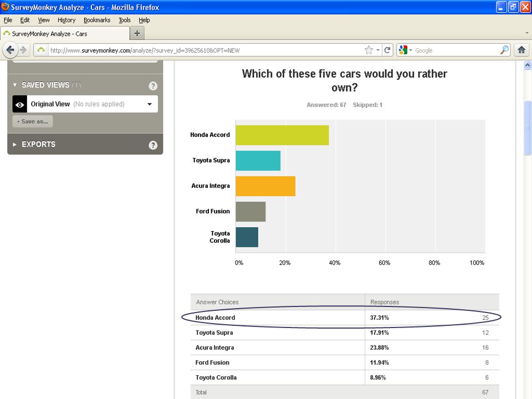
Task: Open the Saved Views help question mark
Action: point(153,86)
